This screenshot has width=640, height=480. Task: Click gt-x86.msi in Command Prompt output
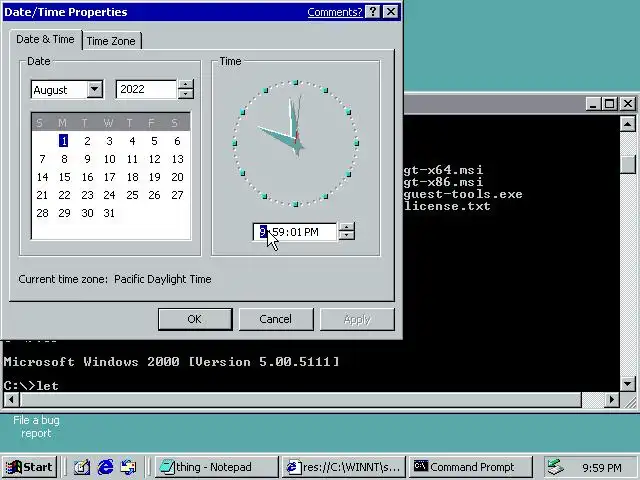(444, 182)
